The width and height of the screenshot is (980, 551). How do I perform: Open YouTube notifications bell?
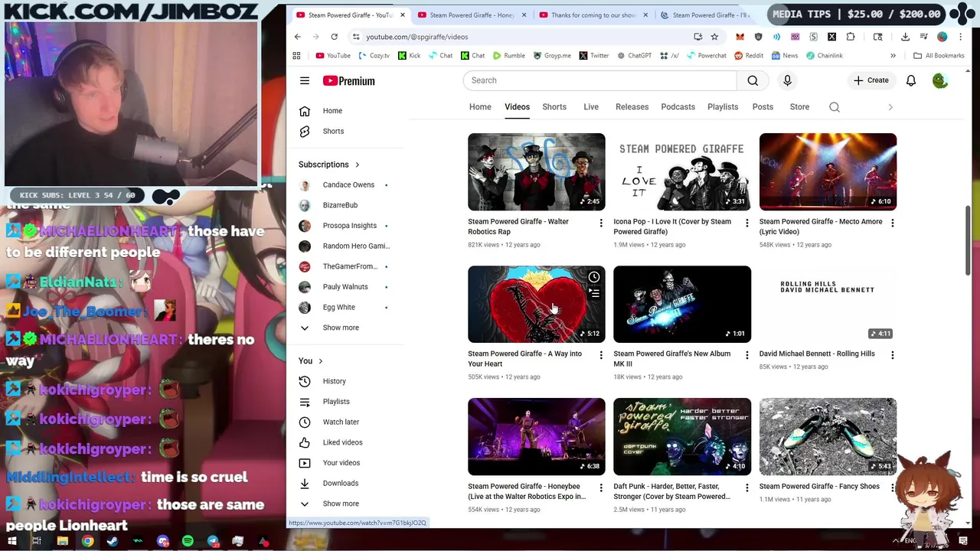[x=911, y=80]
